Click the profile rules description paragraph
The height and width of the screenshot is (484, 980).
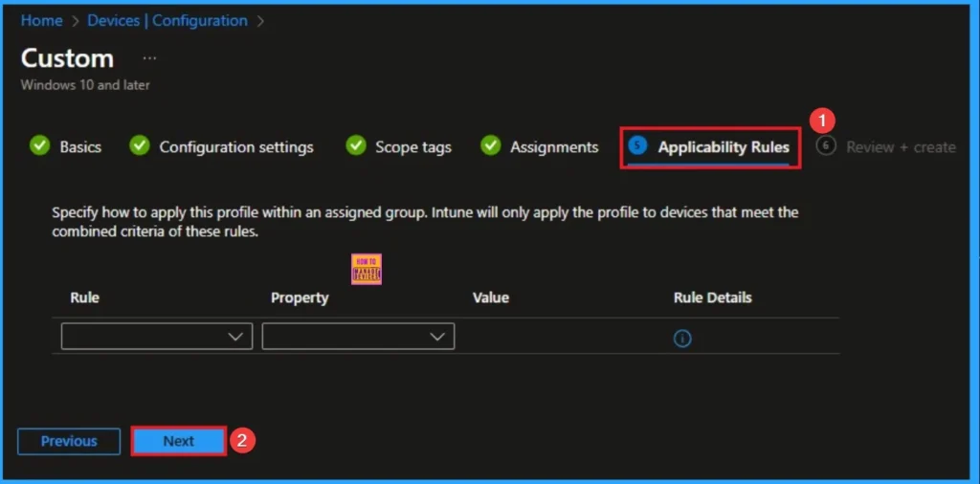pyautogui.click(x=425, y=222)
